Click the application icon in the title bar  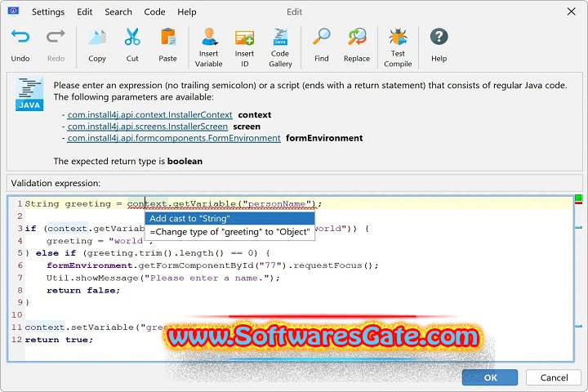[x=13, y=11]
